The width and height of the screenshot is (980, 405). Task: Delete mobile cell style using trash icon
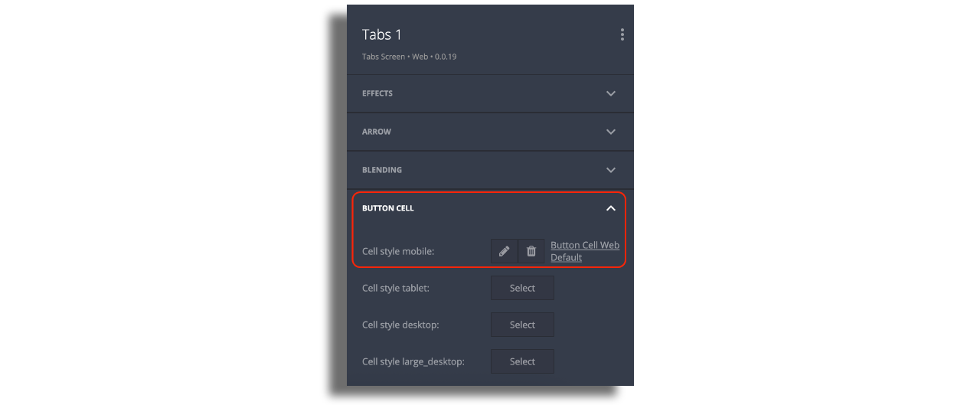tap(531, 251)
